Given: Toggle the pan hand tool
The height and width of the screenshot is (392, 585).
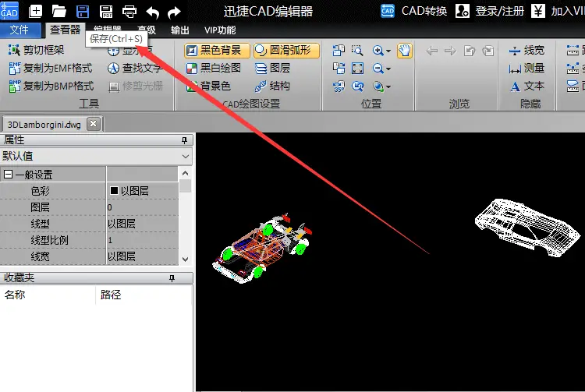Looking at the screenshot, I should [405, 51].
